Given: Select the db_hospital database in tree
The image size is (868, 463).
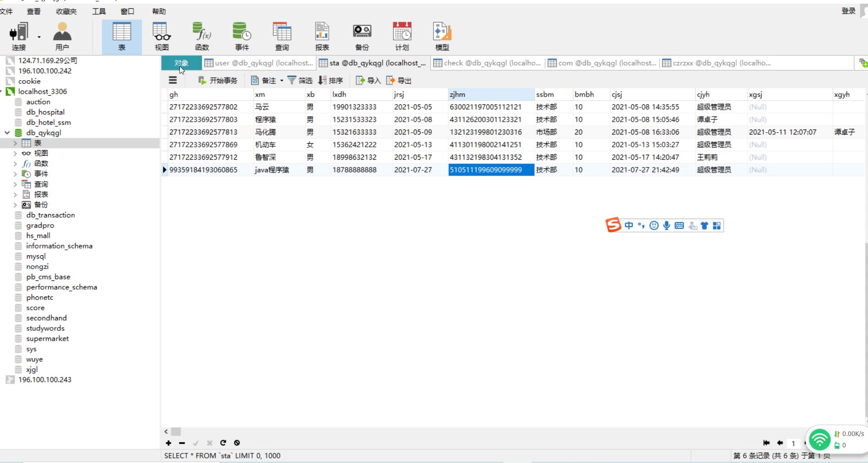Looking at the screenshot, I should (x=45, y=112).
